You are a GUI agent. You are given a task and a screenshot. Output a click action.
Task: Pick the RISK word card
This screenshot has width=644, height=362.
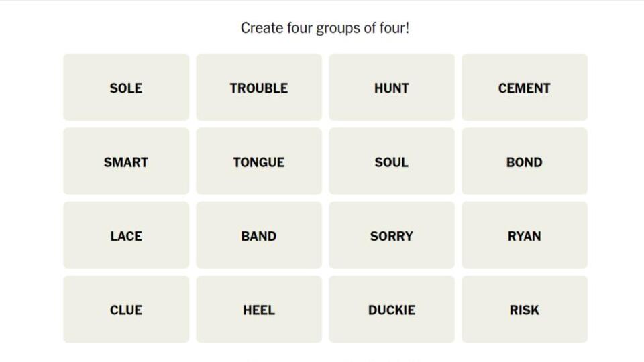point(524,310)
